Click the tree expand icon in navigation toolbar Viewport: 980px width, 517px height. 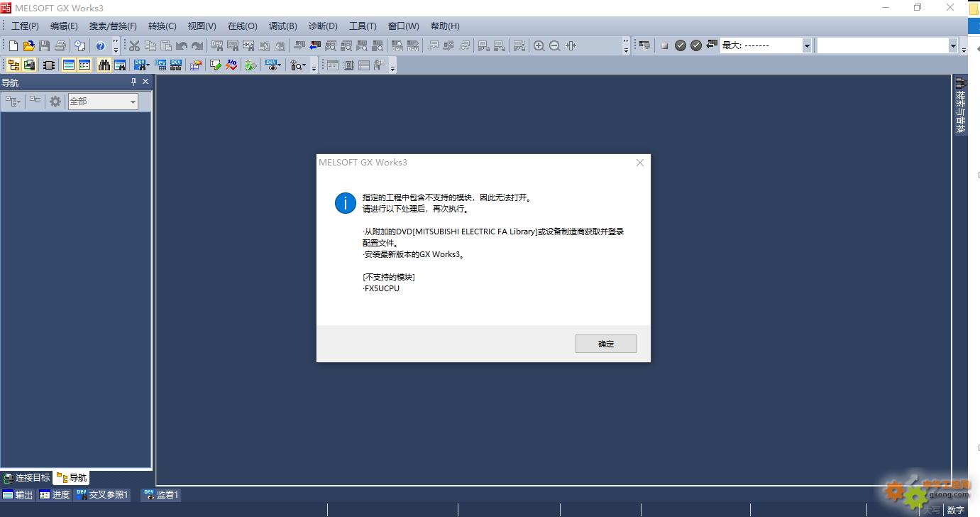[x=13, y=102]
